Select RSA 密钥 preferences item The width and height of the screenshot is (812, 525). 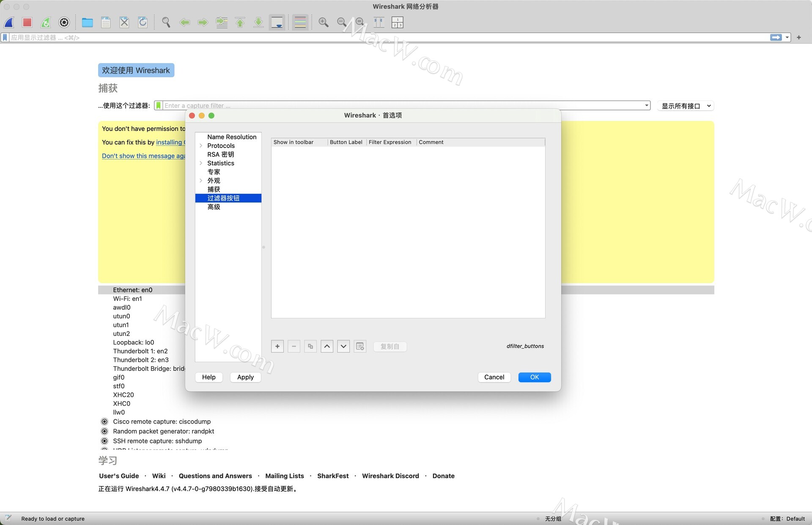220,154
